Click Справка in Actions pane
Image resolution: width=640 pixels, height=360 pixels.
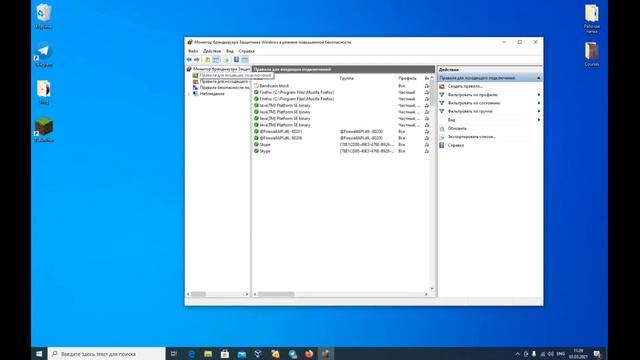pyautogui.click(x=456, y=145)
